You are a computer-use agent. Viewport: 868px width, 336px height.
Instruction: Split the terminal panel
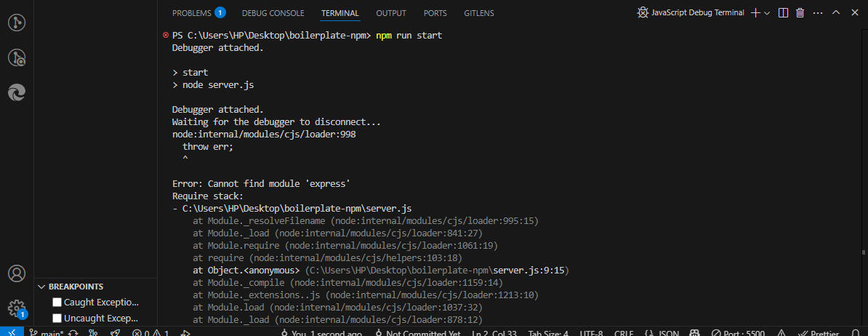(x=783, y=13)
